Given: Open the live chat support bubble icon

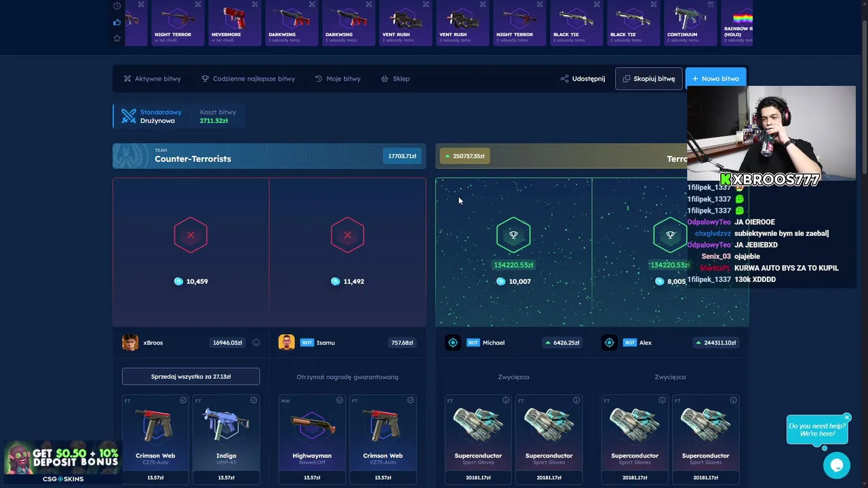Looking at the screenshot, I should click(837, 466).
